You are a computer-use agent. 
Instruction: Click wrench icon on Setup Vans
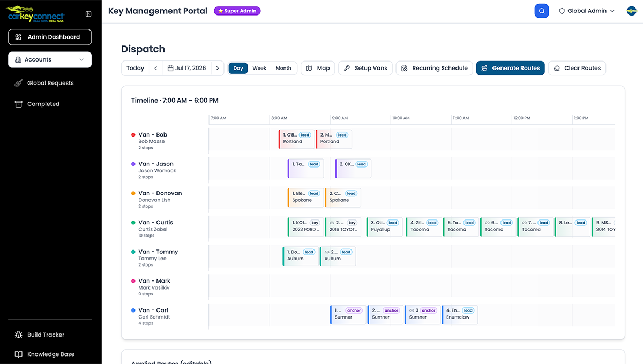347,69
